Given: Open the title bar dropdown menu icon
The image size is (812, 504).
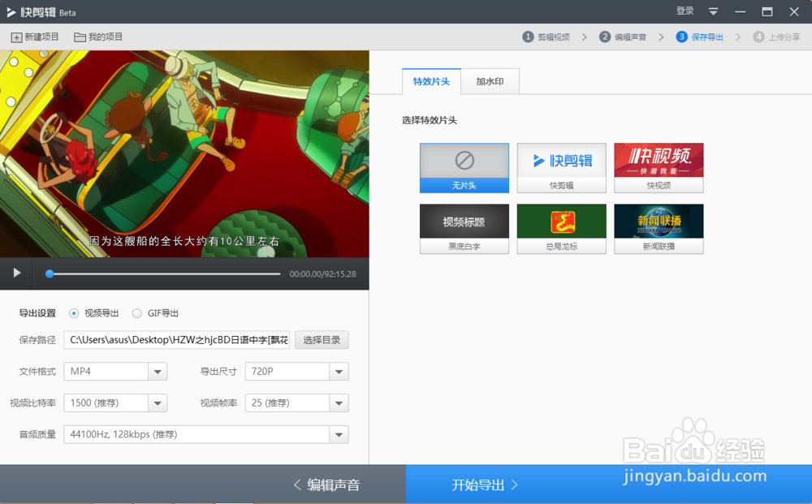Looking at the screenshot, I should [713, 11].
